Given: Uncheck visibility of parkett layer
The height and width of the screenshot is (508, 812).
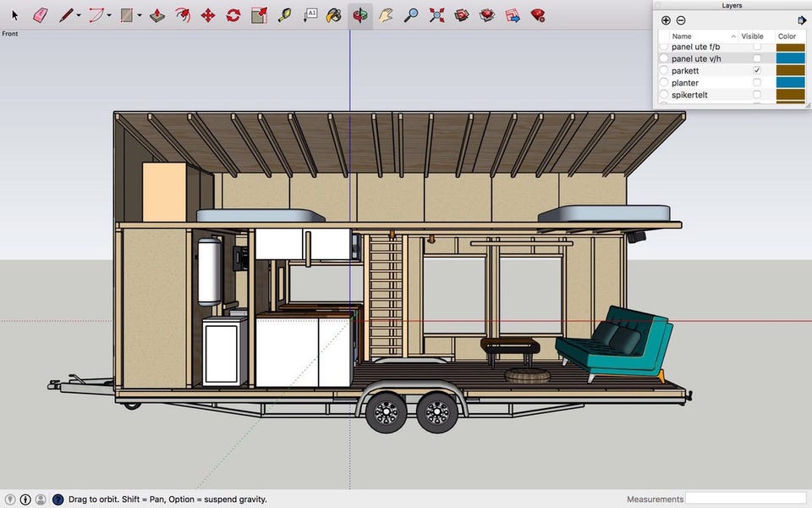Looking at the screenshot, I should [757, 70].
